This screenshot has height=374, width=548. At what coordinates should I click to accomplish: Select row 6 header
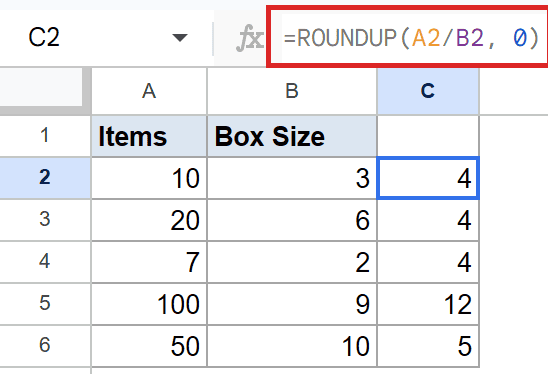[45, 346]
